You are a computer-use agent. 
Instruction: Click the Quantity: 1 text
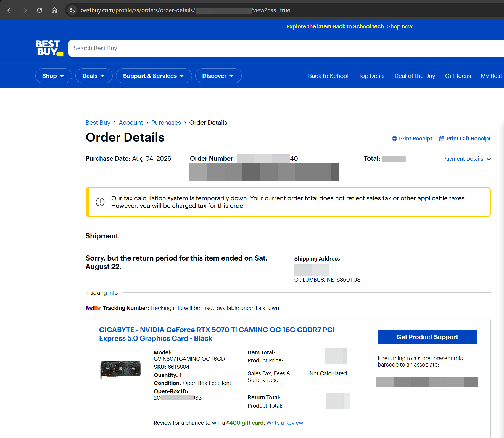point(168,375)
